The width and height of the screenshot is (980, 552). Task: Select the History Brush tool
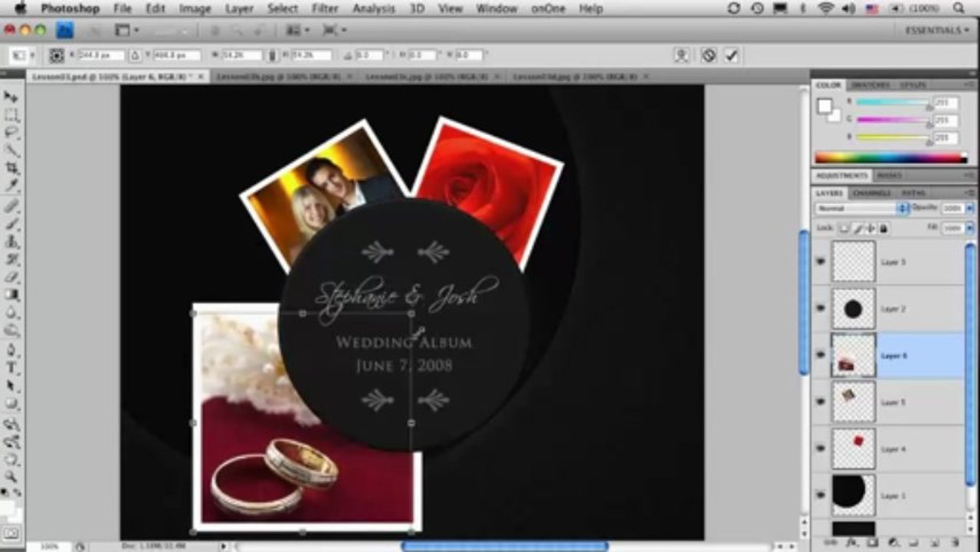point(11,260)
